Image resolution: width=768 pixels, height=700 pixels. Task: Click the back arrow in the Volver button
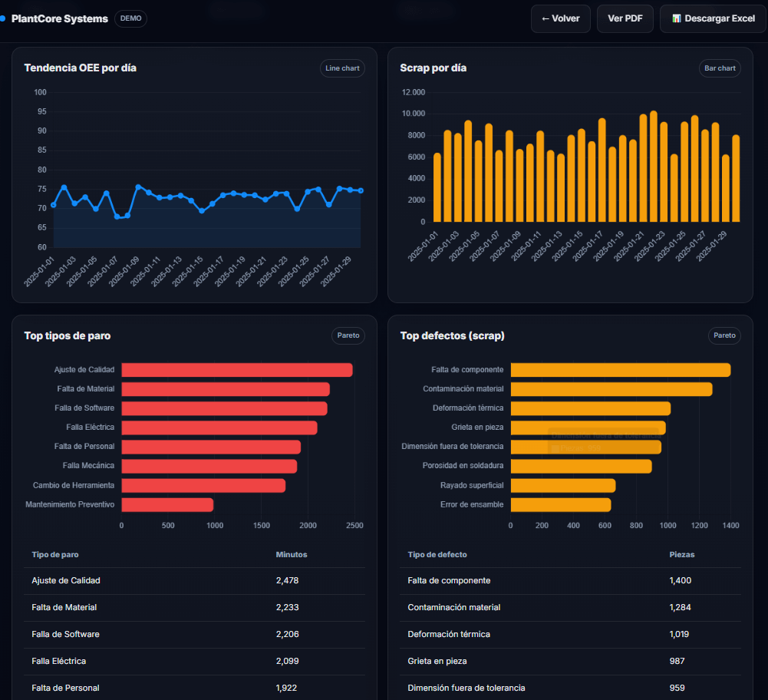point(544,18)
